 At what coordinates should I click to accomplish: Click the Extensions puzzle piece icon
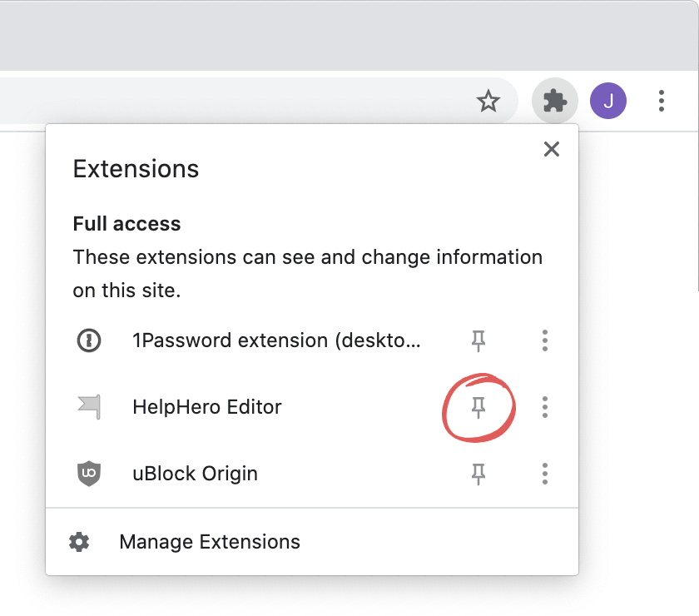click(x=554, y=101)
